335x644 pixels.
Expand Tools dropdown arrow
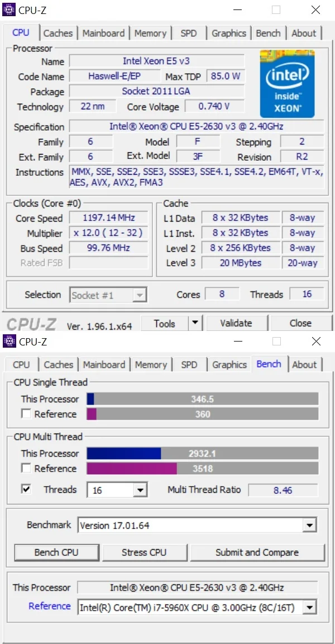(x=195, y=323)
